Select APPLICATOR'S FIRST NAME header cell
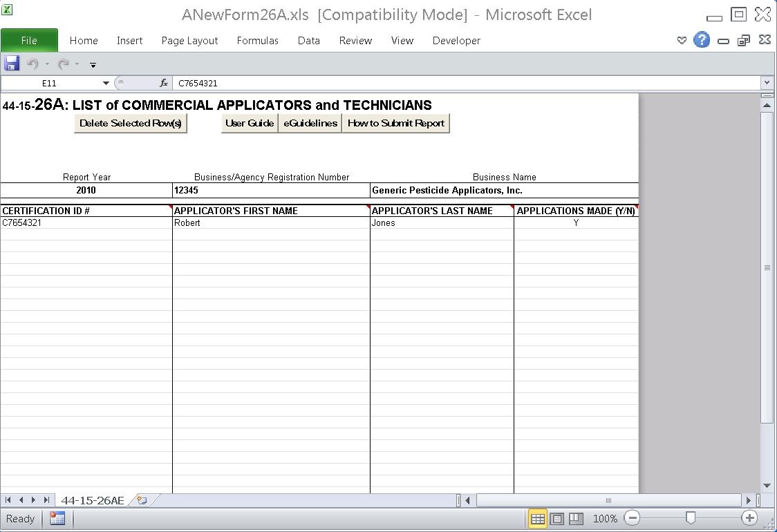This screenshot has width=777, height=532. 271,211
